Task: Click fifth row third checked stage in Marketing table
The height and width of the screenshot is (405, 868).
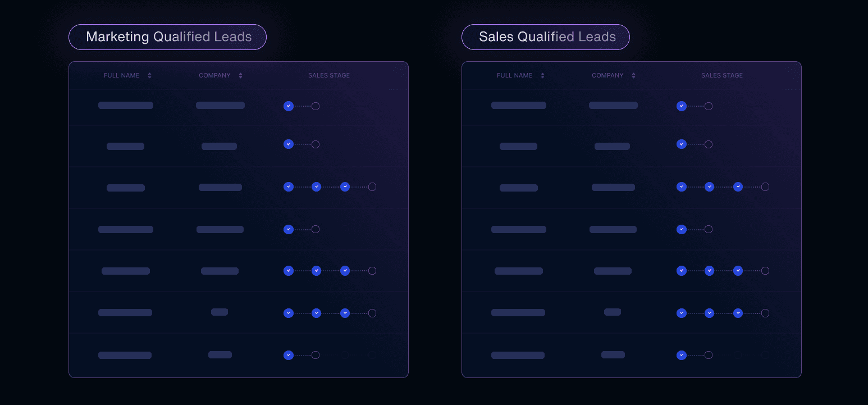Action: pyautogui.click(x=345, y=271)
